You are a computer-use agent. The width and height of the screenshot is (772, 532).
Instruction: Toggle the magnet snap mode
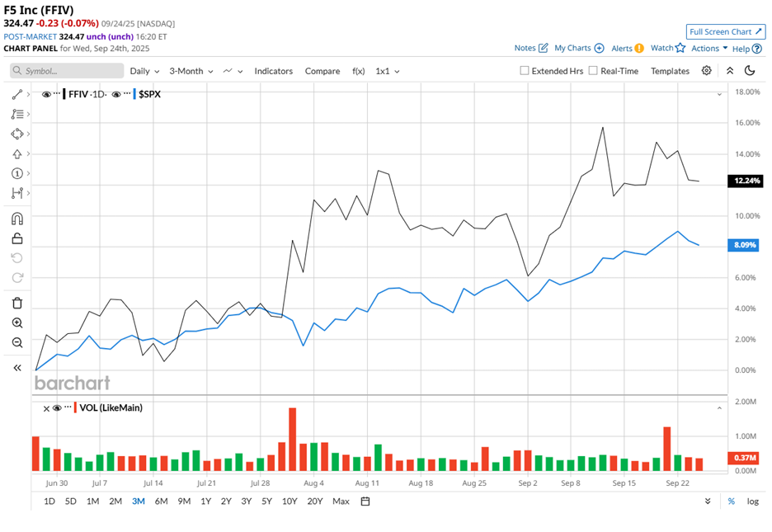click(x=17, y=218)
